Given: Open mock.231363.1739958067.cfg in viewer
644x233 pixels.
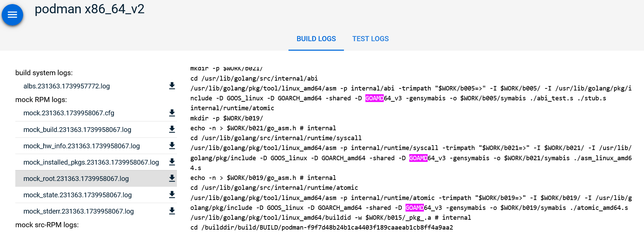Looking at the screenshot, I should coord(69,113).
